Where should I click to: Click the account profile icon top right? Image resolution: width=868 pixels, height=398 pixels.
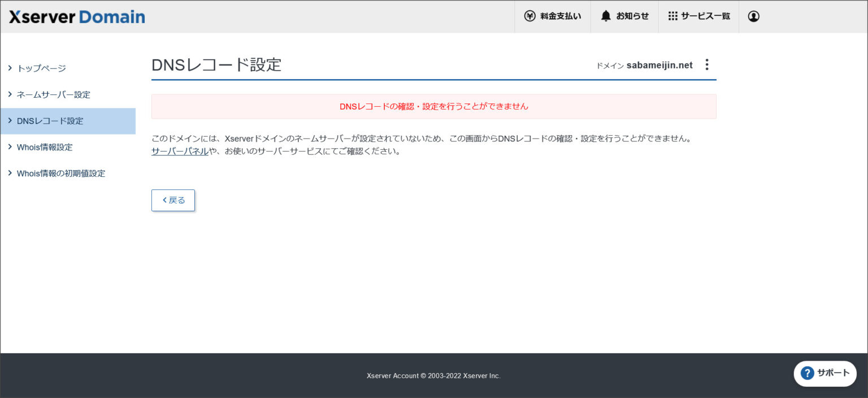click(x=753, y=16)
